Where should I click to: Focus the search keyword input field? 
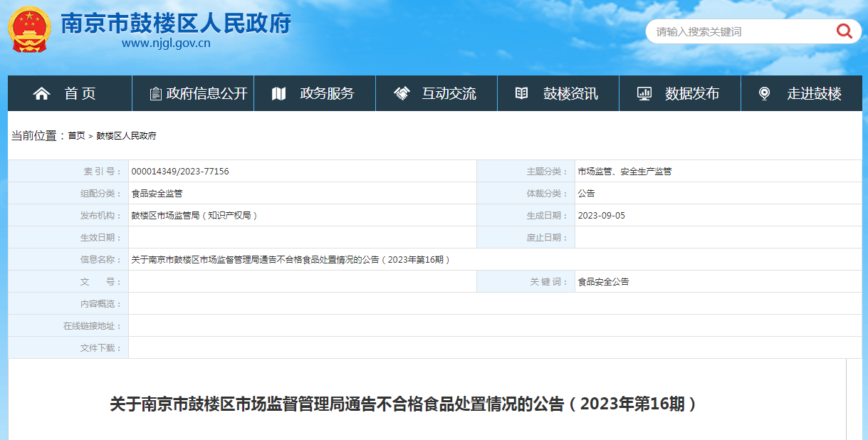tap(741, 31)
